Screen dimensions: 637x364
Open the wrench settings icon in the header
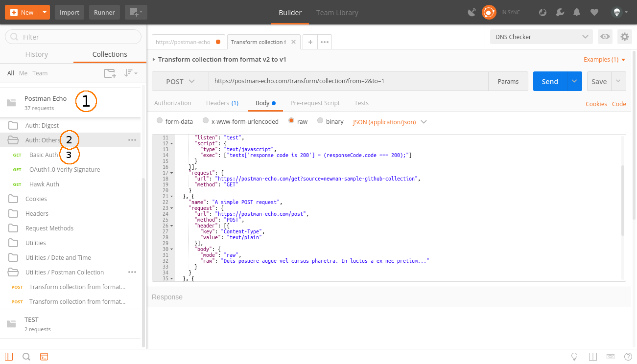pos(560,12)
